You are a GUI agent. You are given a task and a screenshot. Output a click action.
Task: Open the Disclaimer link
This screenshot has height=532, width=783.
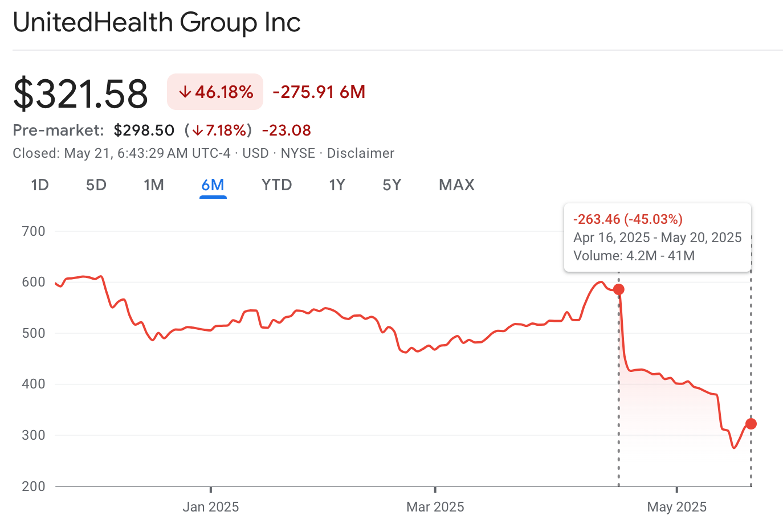point(360,153)
